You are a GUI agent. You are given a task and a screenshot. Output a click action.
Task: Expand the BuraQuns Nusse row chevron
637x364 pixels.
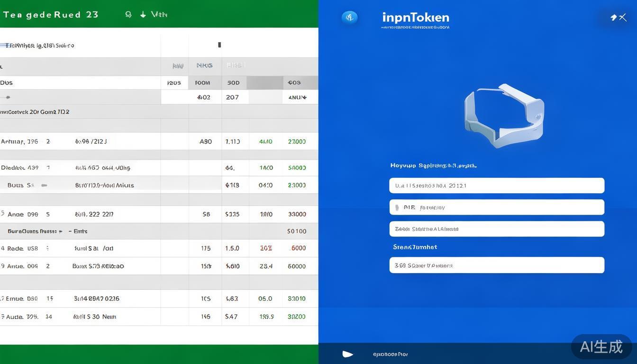point(61,231)
